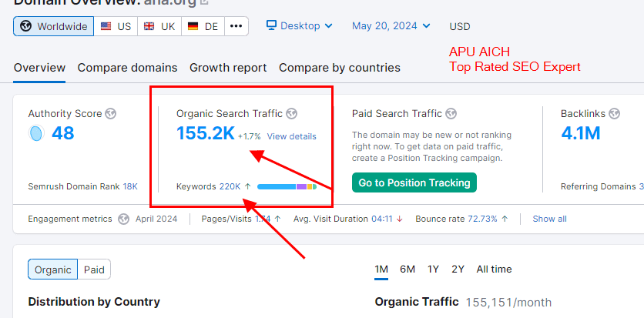Click the Go to Position Tracking button
This screenshot has height=318, width=644.
414,182
